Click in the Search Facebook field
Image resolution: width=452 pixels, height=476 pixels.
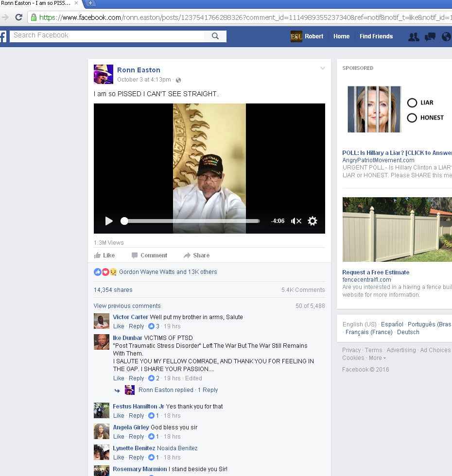(x=107, y=36)
